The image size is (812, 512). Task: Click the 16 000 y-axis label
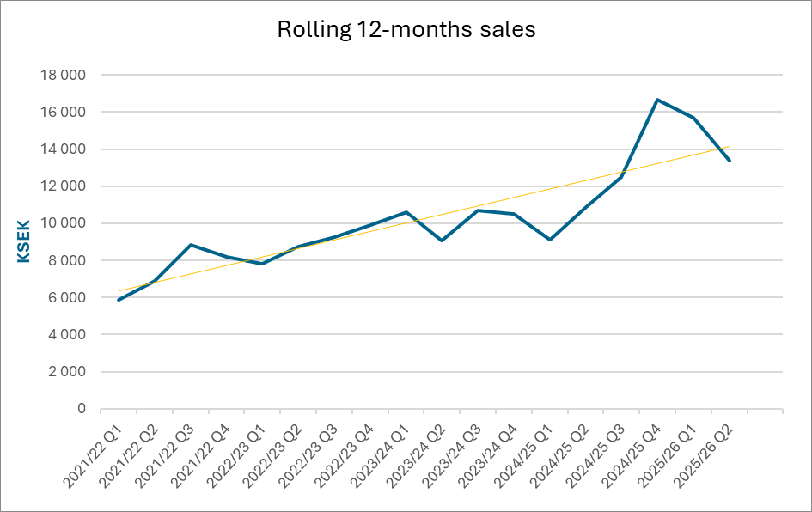click(x=63, y=113)
